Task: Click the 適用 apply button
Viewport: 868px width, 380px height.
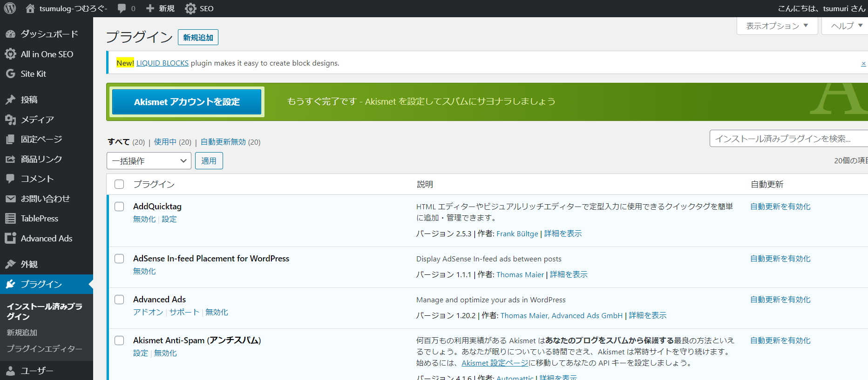Action: coord(209,161)
